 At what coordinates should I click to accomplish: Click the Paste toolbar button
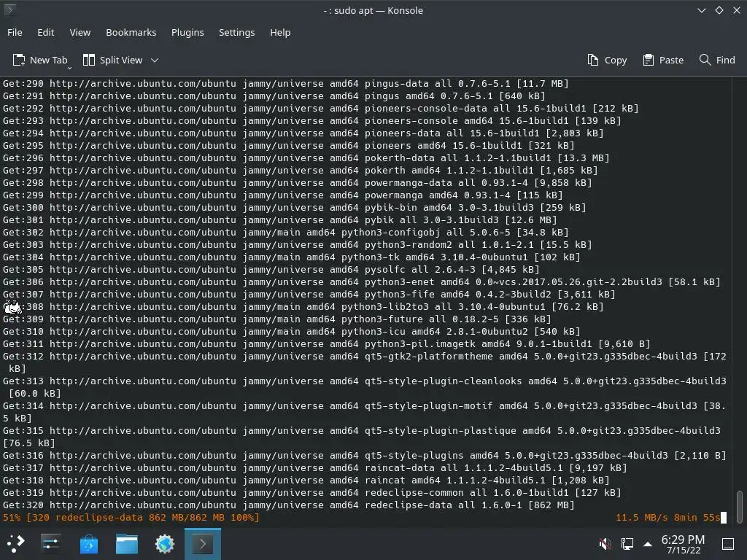[663, 60]
